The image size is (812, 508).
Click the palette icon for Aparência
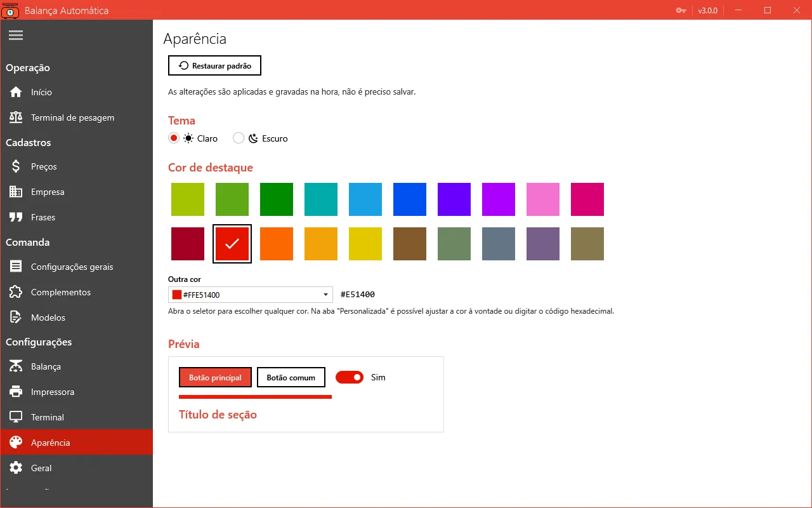16,443
